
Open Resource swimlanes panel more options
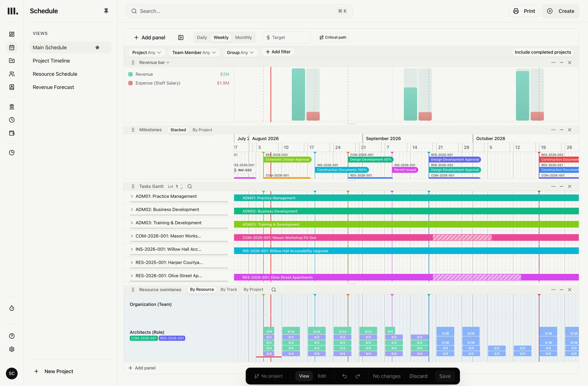pyautogui.click(x=553, y=290)
